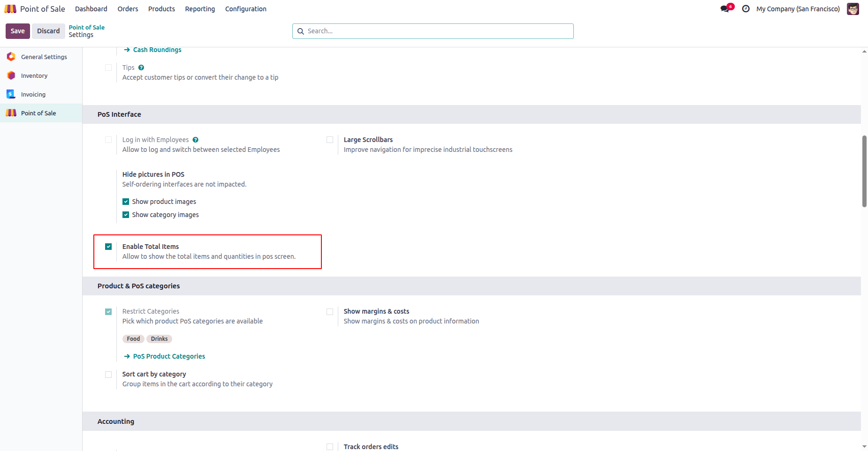Click the user avatar picture
Viewport: 868px width, 451px height.
[x=853, y=9]
